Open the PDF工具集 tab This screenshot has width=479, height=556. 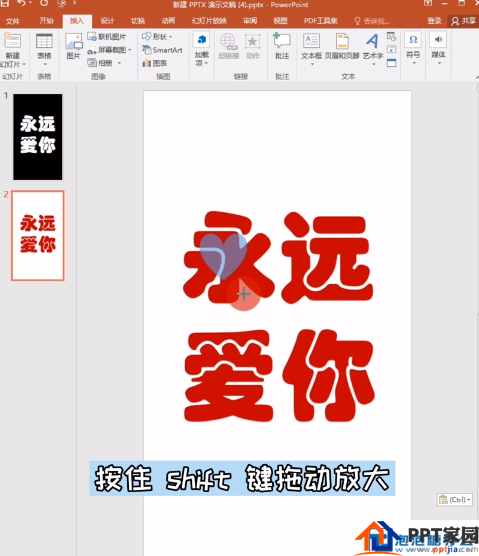tap(321, 21)
